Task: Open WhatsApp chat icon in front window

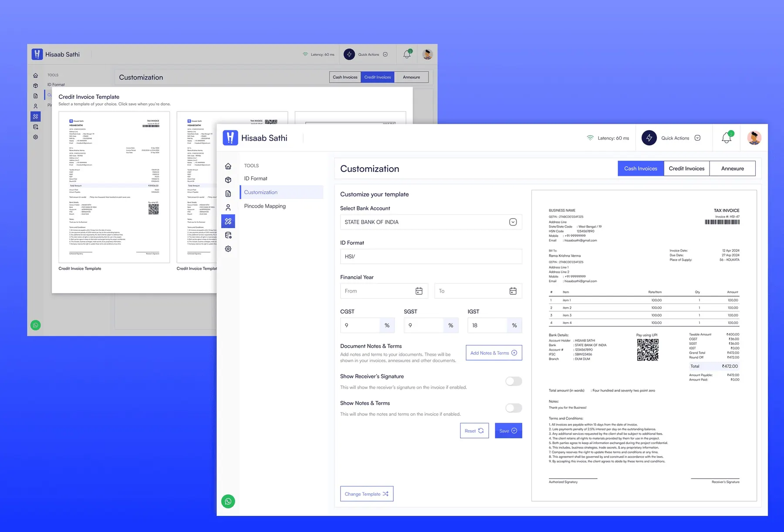Action: coord(228,502)
